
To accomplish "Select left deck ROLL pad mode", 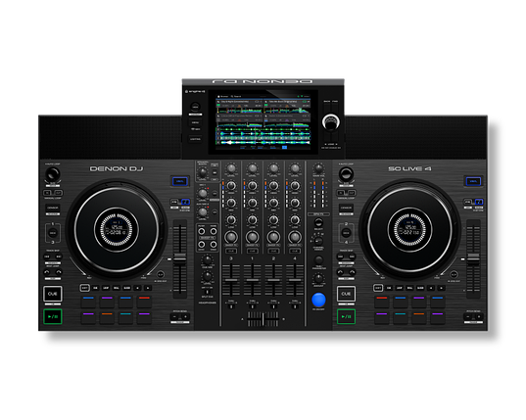I will pyautogui.click(x=117, y=288).
